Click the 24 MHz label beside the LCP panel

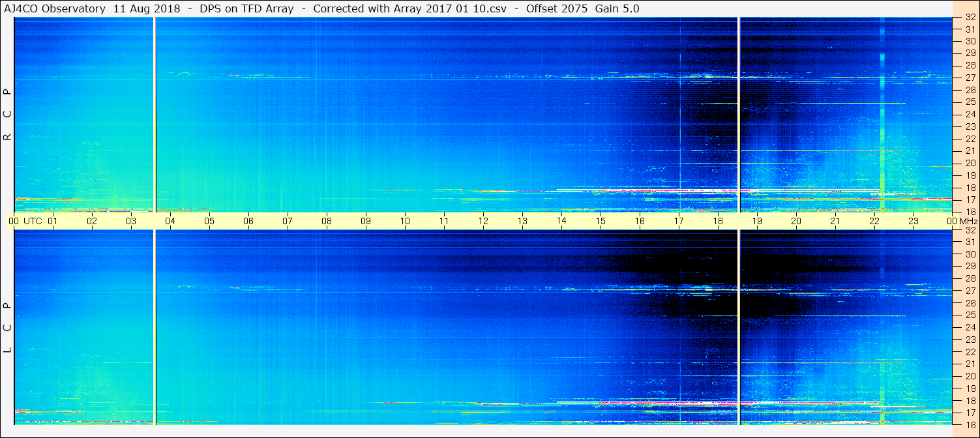click(970, 327)
